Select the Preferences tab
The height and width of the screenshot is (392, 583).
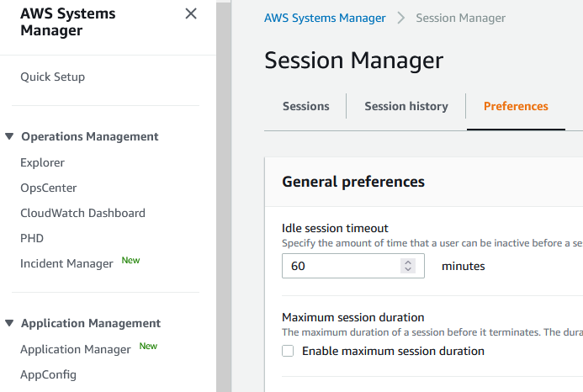(516, 106)
